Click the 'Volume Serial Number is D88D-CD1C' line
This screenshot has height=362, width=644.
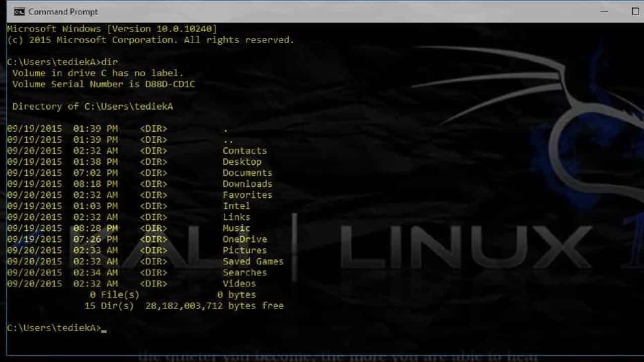(x=104, y=84)
